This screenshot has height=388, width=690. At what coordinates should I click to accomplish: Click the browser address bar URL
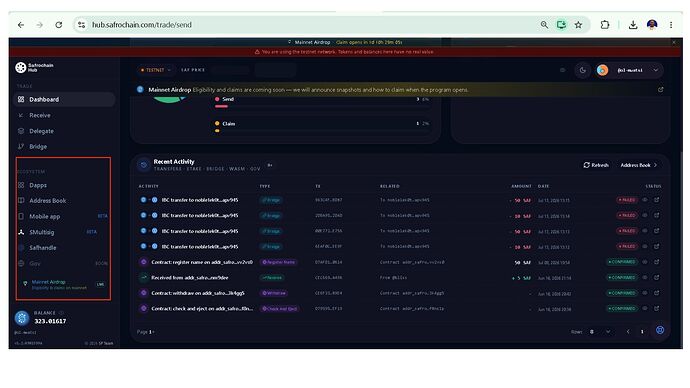click(x=142, y=25)
